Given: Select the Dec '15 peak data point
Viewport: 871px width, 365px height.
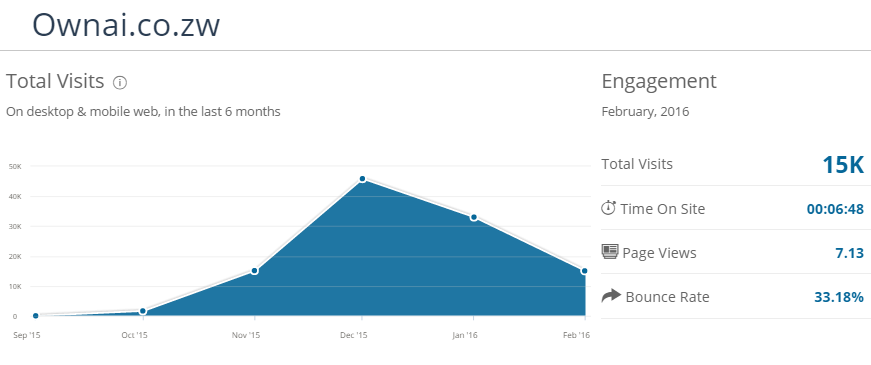Looking at the screenshot, I should pos(362,179).
